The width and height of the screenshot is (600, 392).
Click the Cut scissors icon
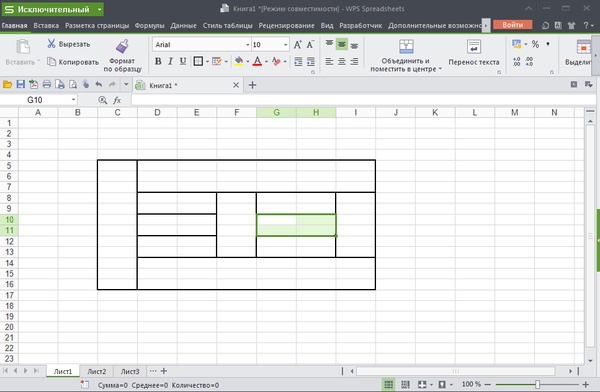(51, 44)
